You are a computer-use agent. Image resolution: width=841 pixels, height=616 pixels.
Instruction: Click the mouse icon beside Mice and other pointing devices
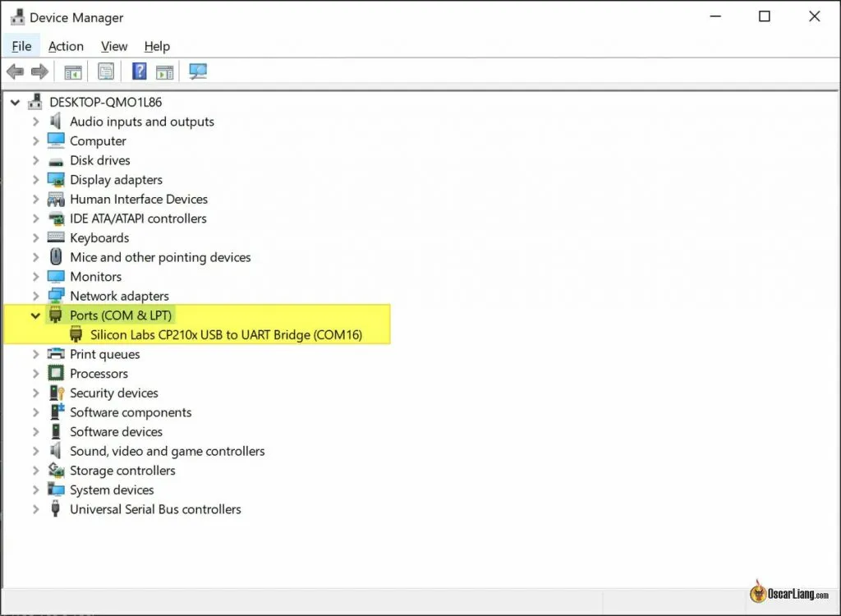(56, 257)
